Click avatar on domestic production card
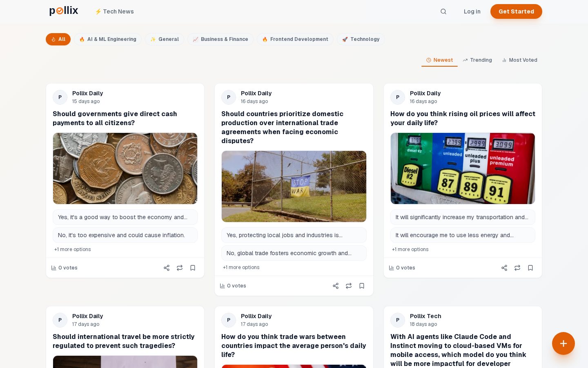This screenshot has height=368, width=588. pos(229,97)
